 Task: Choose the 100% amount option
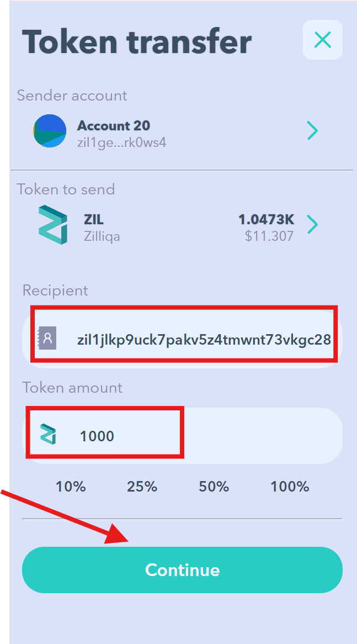[289, 487]
